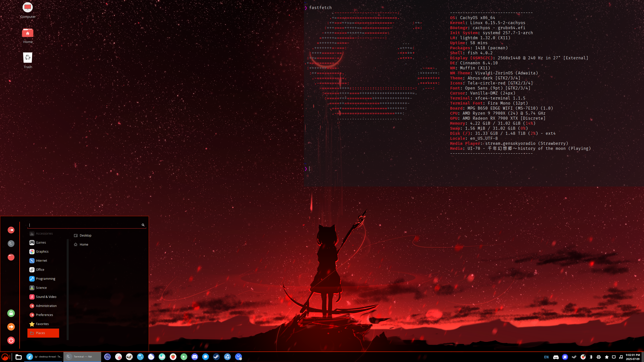
Task: Launch the calculator from the panel
Action: pos(118,357)
